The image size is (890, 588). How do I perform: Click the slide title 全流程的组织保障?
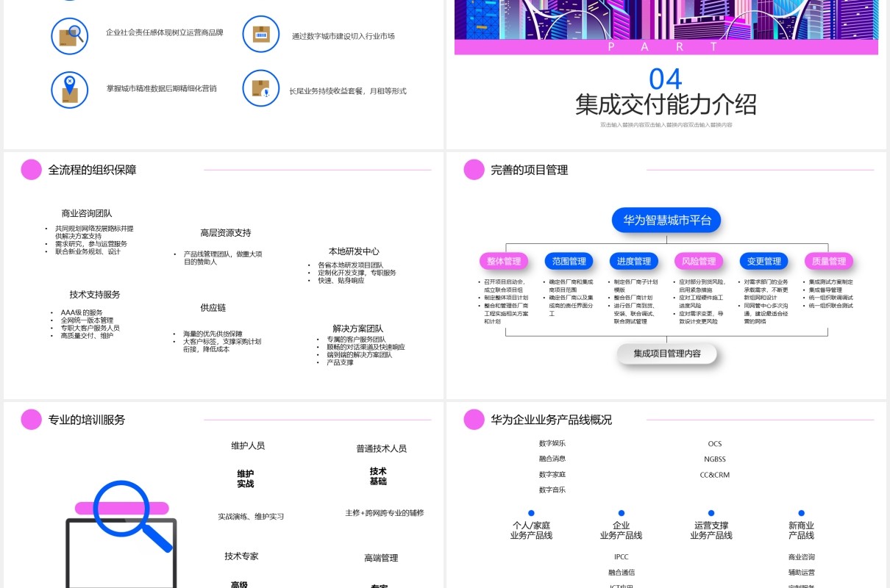[92, 170]
